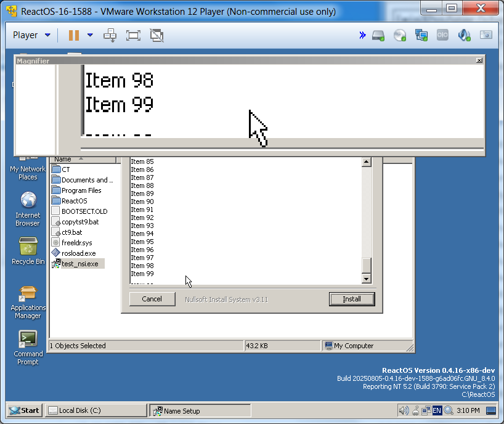
Task: Click scroll up arrow in item list
Action: 366,161
